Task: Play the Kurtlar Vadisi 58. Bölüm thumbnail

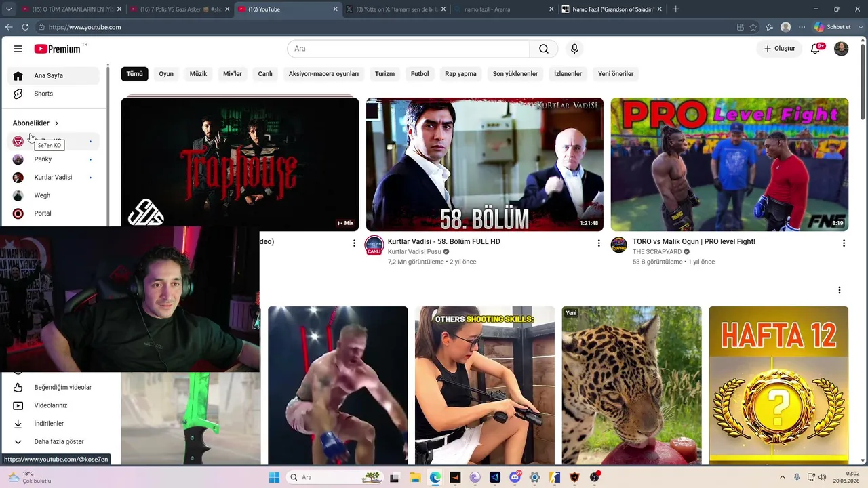Action: (485, 164)
